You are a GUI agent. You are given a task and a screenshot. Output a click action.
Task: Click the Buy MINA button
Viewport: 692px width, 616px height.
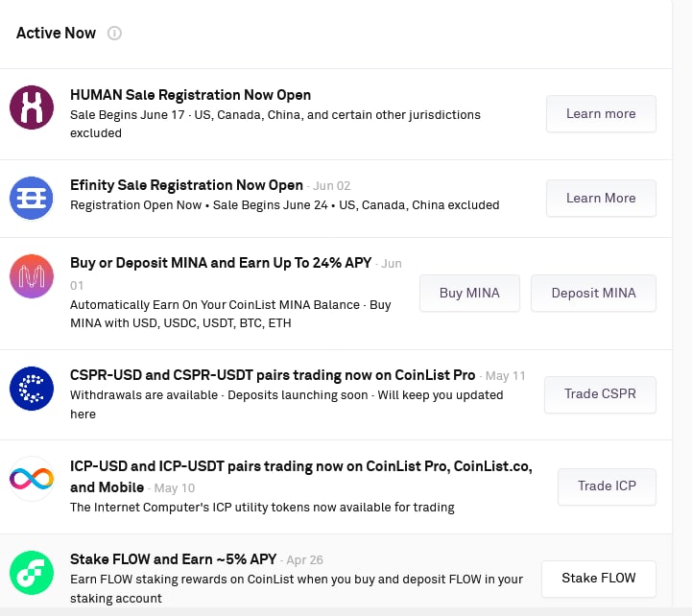pos(469,293)
